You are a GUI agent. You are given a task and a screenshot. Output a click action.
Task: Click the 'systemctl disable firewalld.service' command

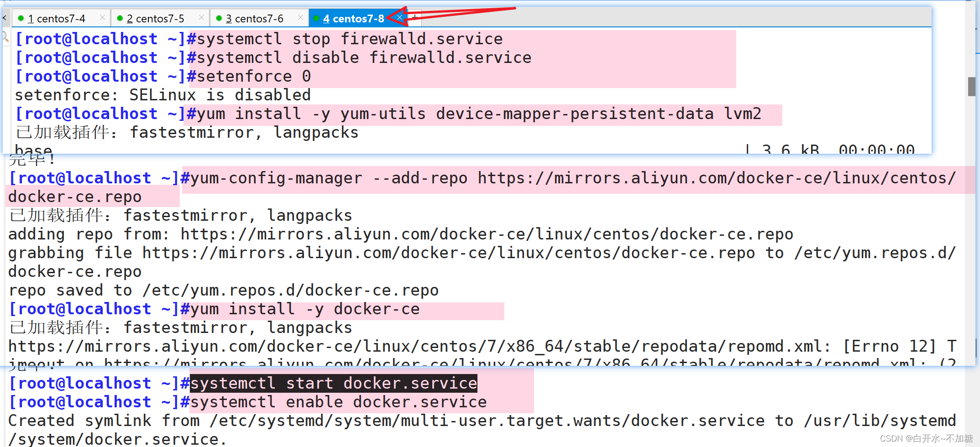click(x=364, y=57)
